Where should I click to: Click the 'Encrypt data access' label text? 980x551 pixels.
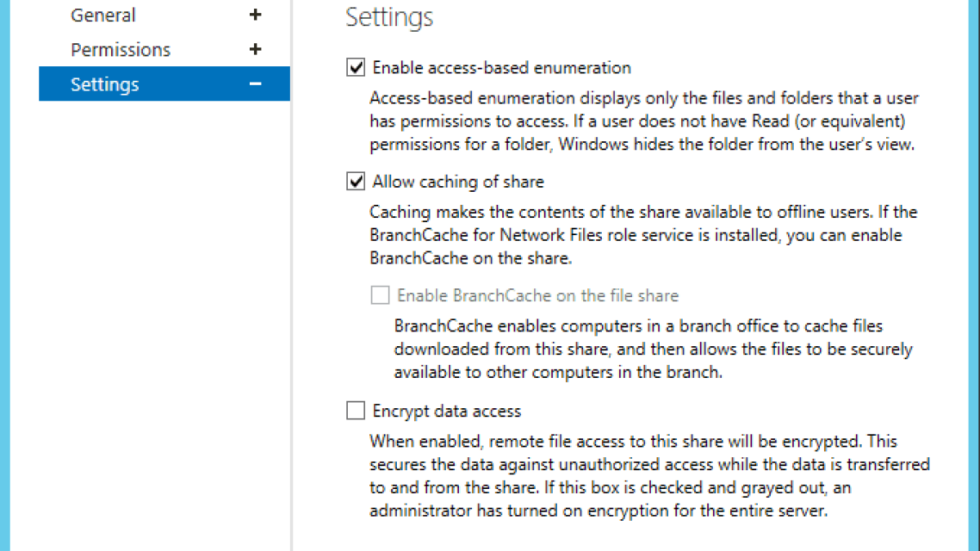447,411
